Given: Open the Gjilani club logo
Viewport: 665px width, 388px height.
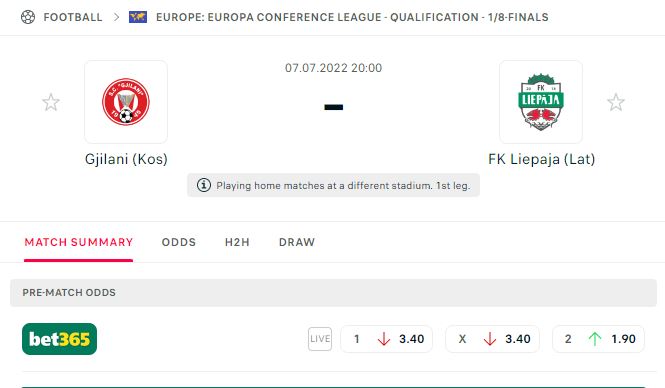Looking at the screenshot, I should click(x=126, y=102).
